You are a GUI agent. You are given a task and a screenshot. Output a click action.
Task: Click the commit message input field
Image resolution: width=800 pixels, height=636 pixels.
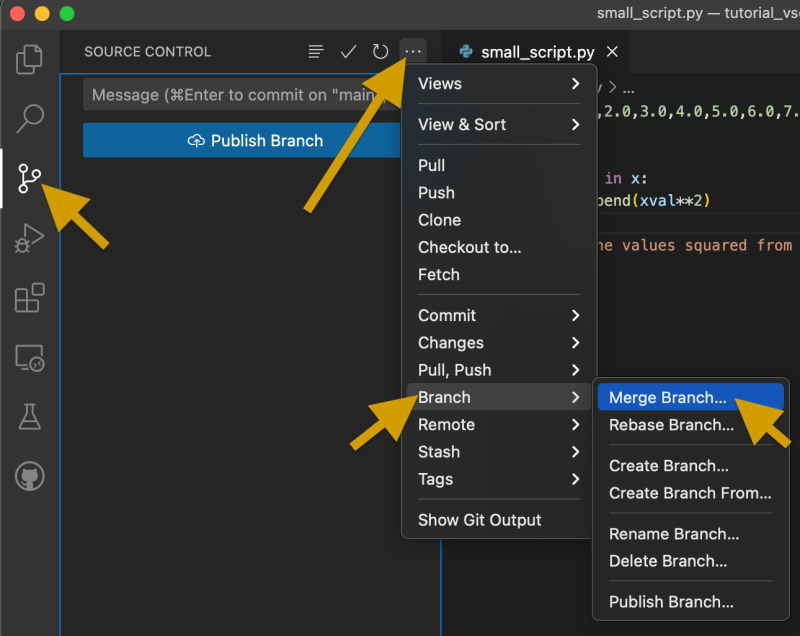(240, 95)
